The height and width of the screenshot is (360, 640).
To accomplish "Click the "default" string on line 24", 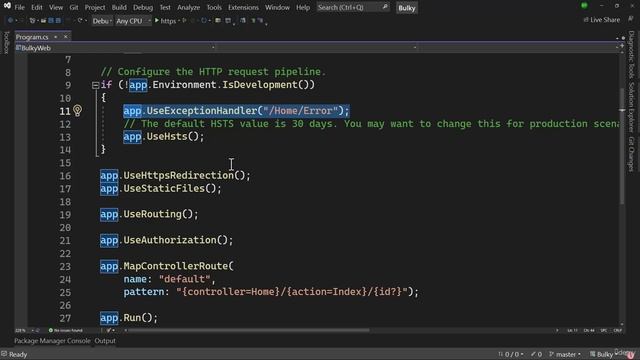I will pyautogui.click(x=184, y=279).
